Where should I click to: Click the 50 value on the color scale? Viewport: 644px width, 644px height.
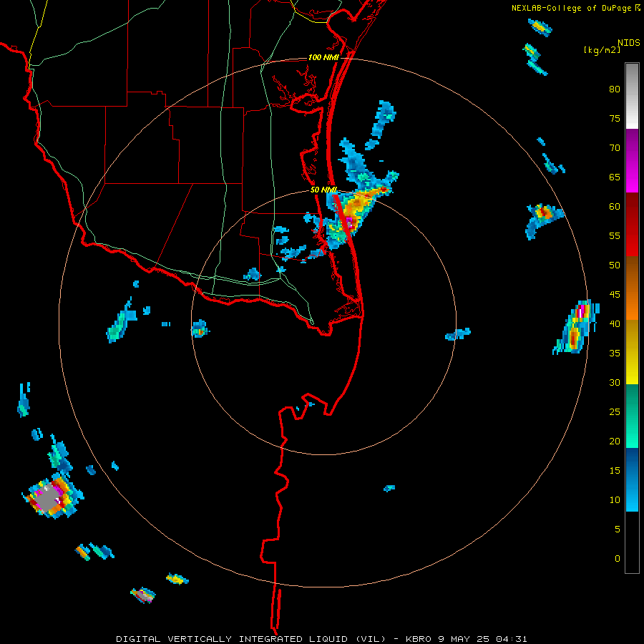pyautogui.click(x=615, y=265)
